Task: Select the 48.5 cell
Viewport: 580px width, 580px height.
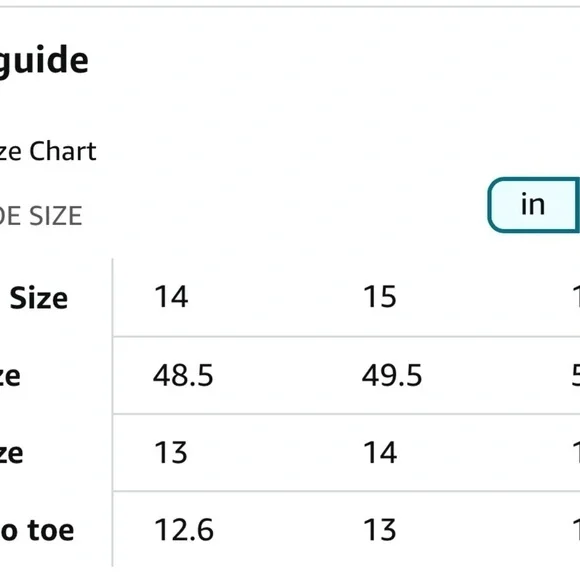Action: pyautogui.click(x=183, y=375)
